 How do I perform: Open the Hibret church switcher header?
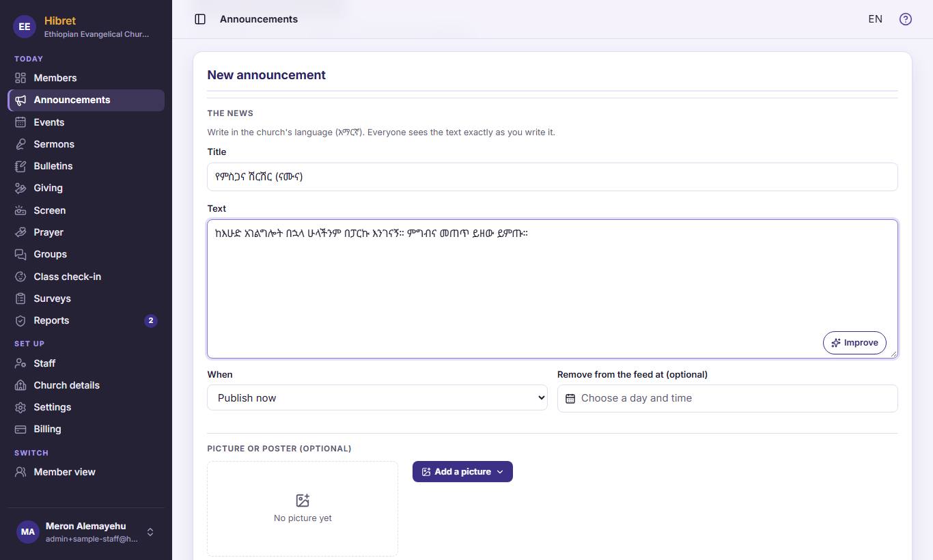click(86, 27)
